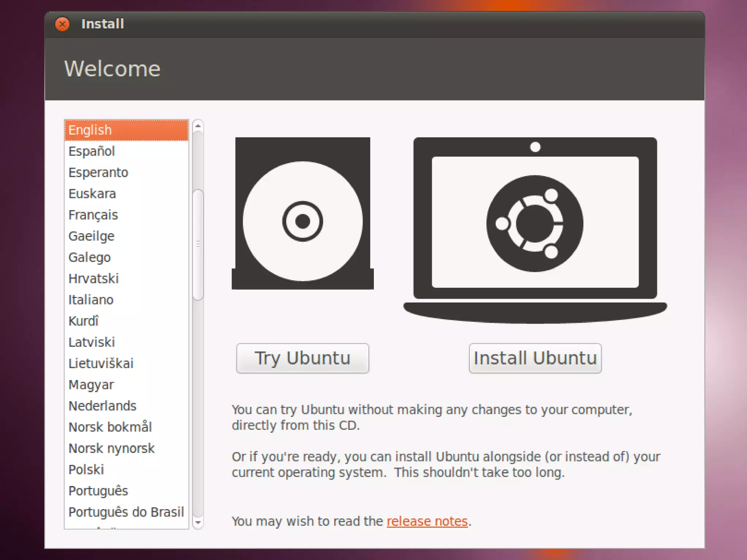Select Polski in the language list

click(86, 470)
